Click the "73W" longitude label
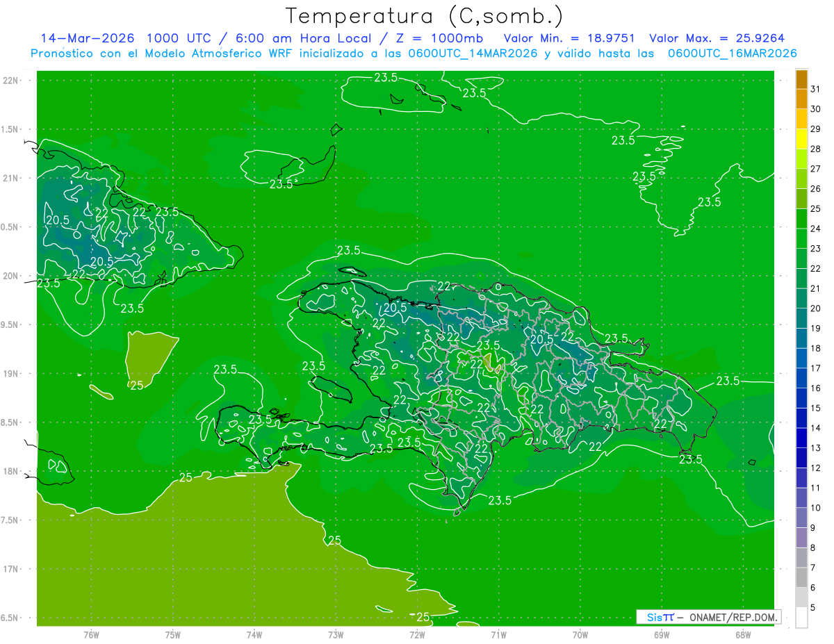 tap(336, 634)
